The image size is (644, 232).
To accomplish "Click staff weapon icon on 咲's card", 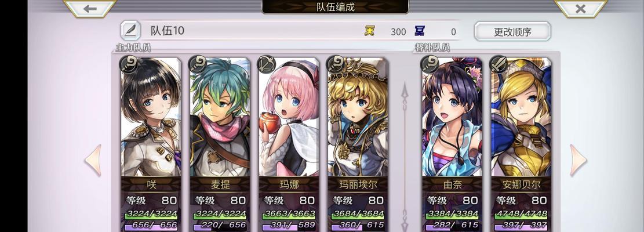I will click(x=129, y=64).
